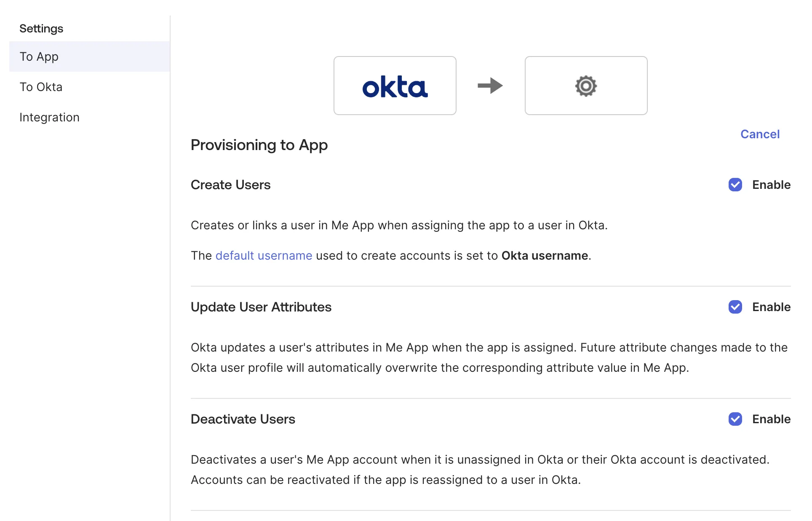Click the Update User Attributes title
The image size is (812, 521).
point(261,307)
